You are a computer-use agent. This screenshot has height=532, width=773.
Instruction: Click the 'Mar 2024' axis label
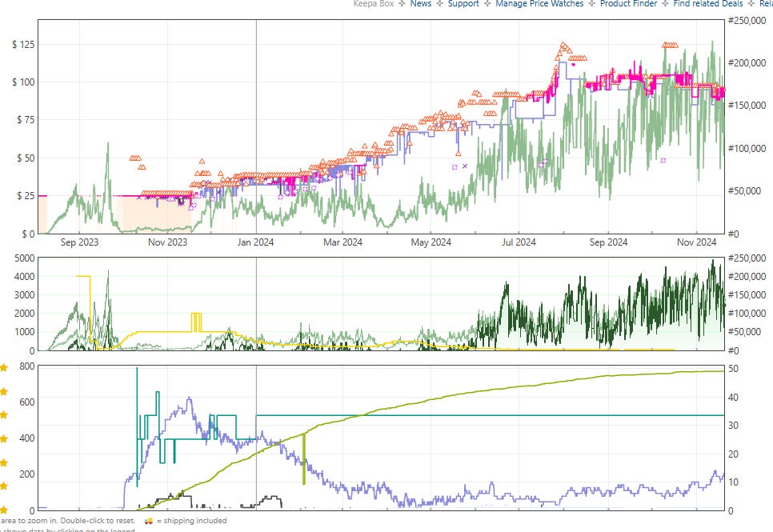pyautogui.click(x=342, y=242)
